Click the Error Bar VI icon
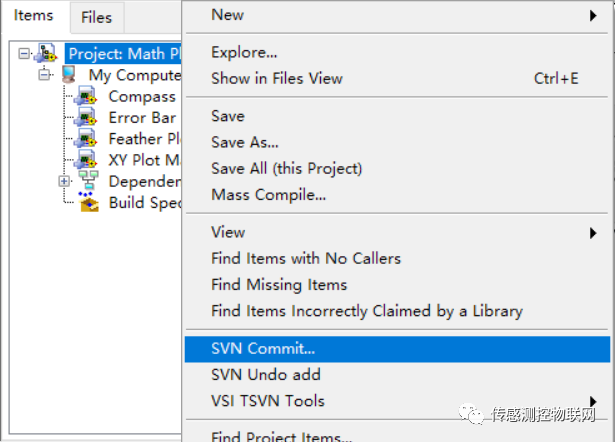 86,118
